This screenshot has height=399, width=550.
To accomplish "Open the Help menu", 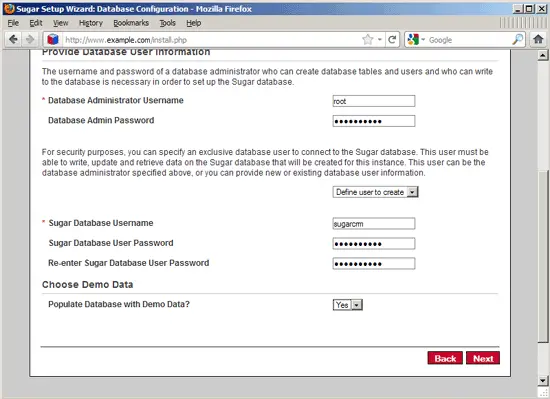I will pos(193,23).
